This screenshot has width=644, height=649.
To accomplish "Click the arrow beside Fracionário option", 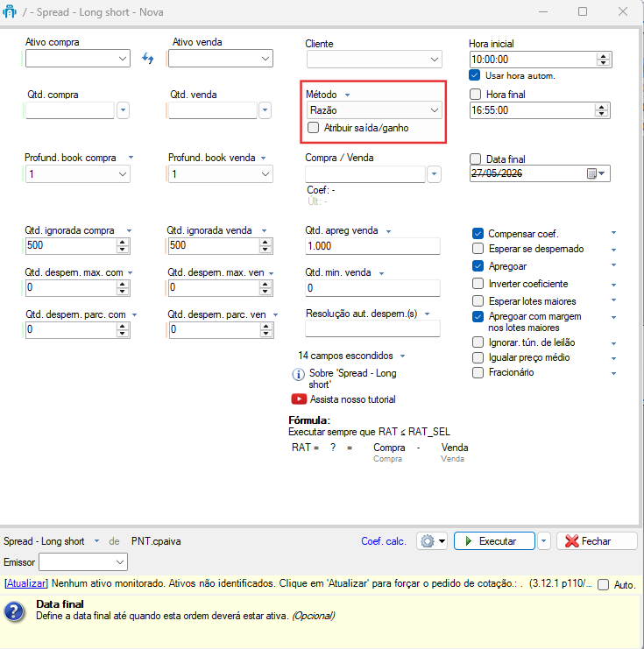I will pos(613,373).
